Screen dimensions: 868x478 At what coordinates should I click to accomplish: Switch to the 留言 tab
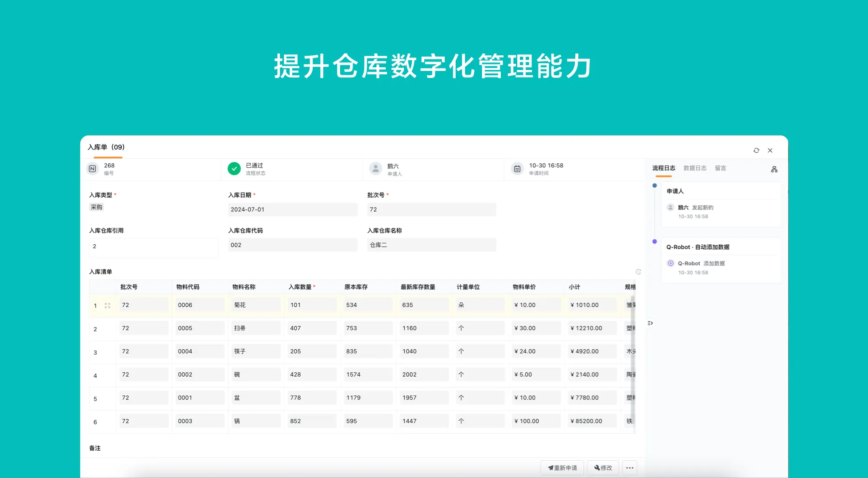point(721,168)
